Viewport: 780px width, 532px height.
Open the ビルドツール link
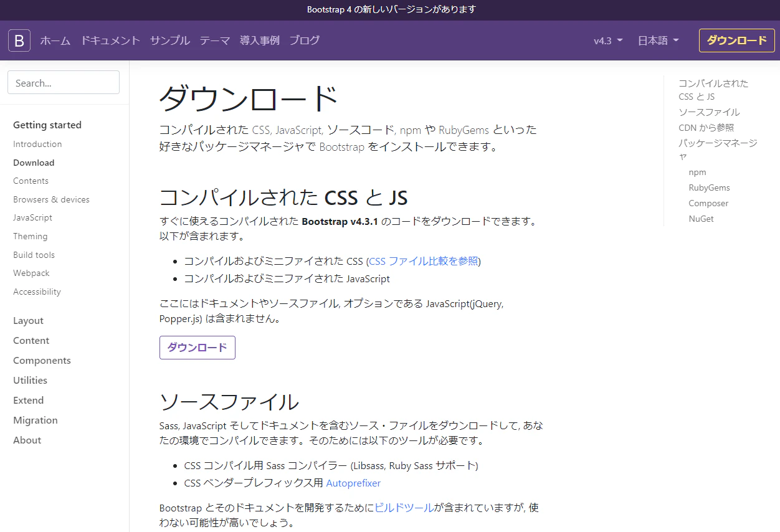coord(404,507)
